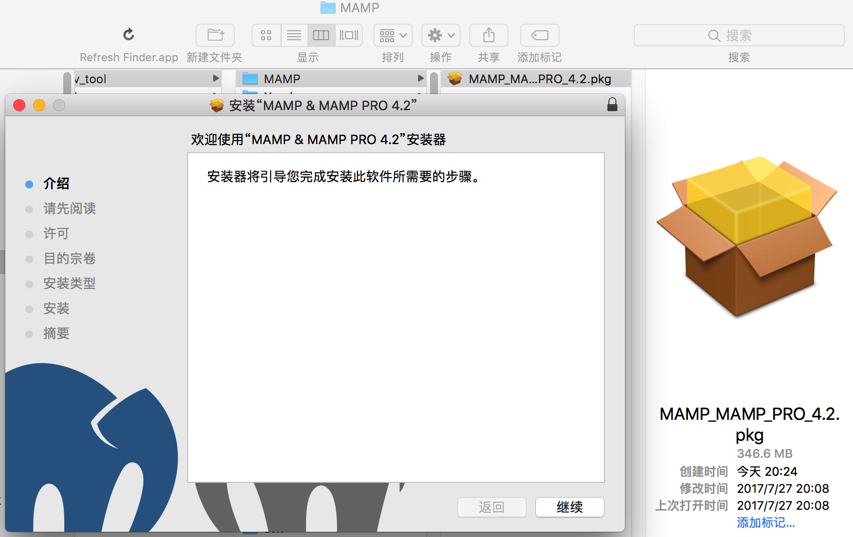Minimize the installer with yellow button
The height and width of the screenshot is (537, 853).
[39, 105]
